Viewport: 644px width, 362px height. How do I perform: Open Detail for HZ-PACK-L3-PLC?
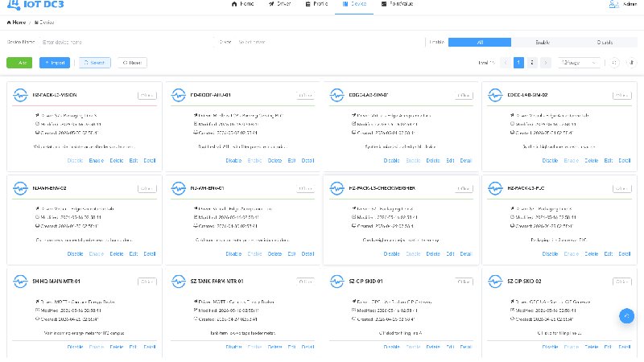tap(625, 253)
